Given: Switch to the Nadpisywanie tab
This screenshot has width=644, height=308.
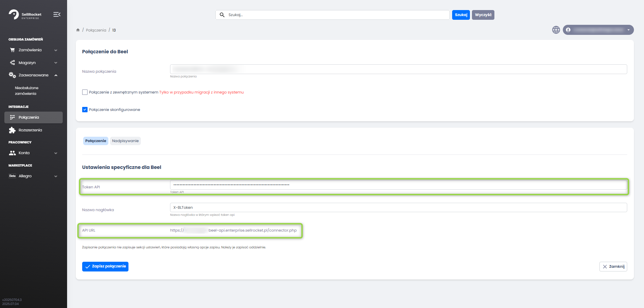Looking at the screenshot, I should tap(125, 141).
